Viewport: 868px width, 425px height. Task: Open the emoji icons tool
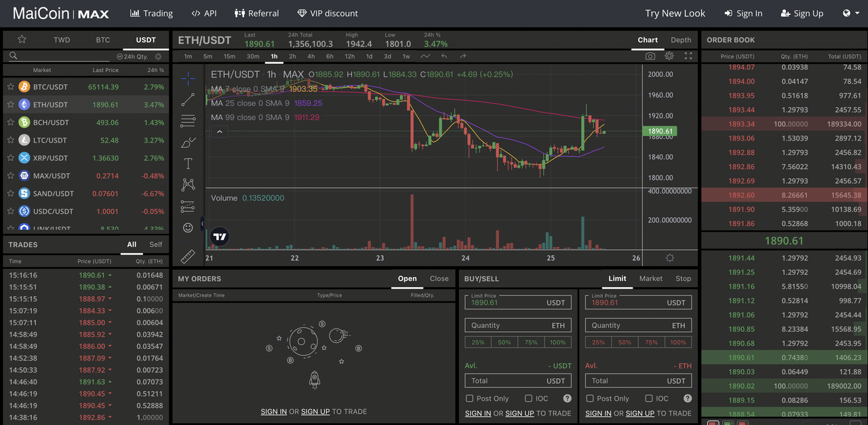(189, 227)
